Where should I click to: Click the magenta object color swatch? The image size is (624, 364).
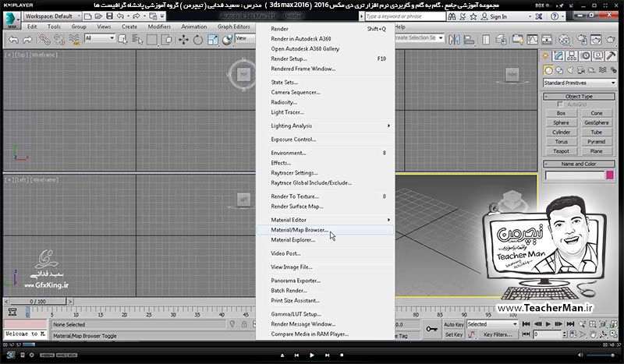point(610,175)
